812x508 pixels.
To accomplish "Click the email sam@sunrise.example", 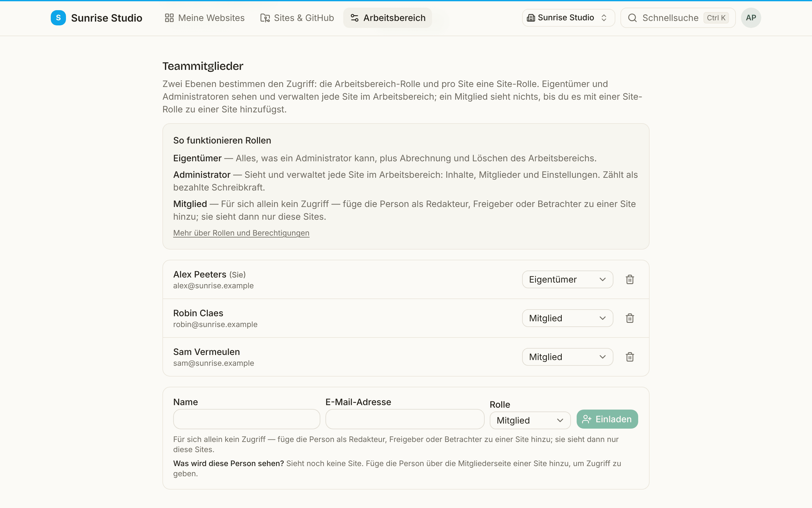I will click(x=214, y=363).
